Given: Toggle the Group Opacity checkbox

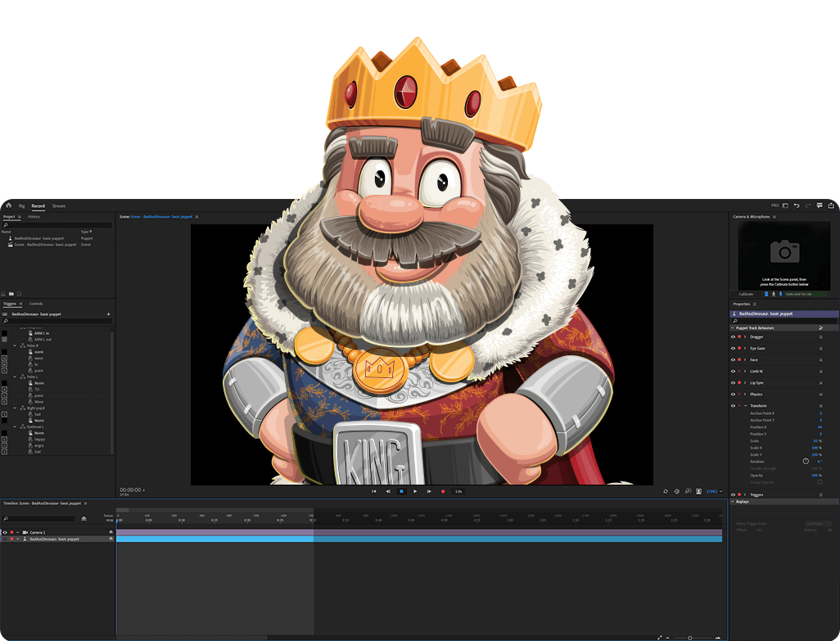Looking at the screenshot, I should 820,482.
